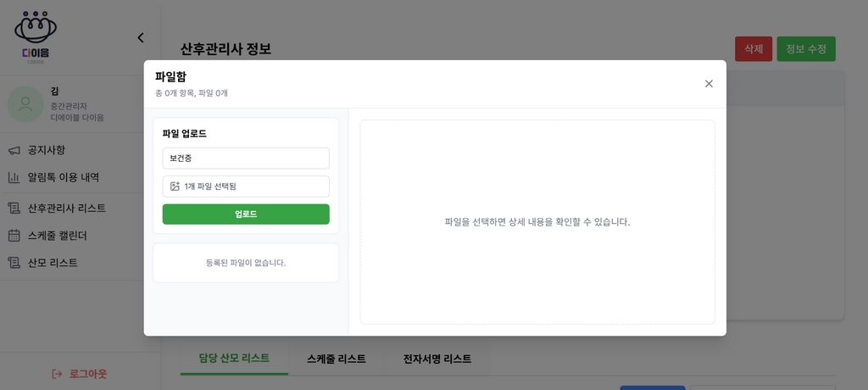Image resolution: width=868 pixels, height=390 pixels.
Task: Click the 다이음 logo
Action: 36,37
